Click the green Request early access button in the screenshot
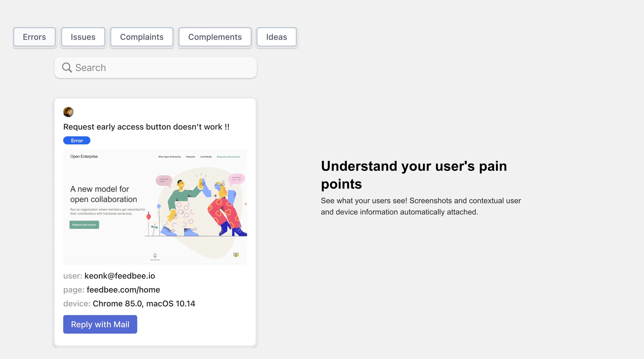This screenshot has height=359, width=644. pyautogui.click(x=84, y=225)
